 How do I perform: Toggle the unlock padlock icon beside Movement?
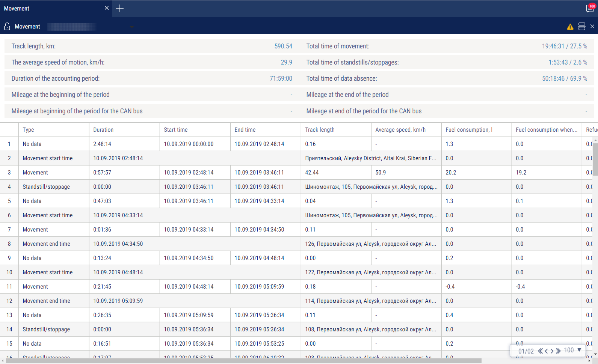[x=7, y=26]
